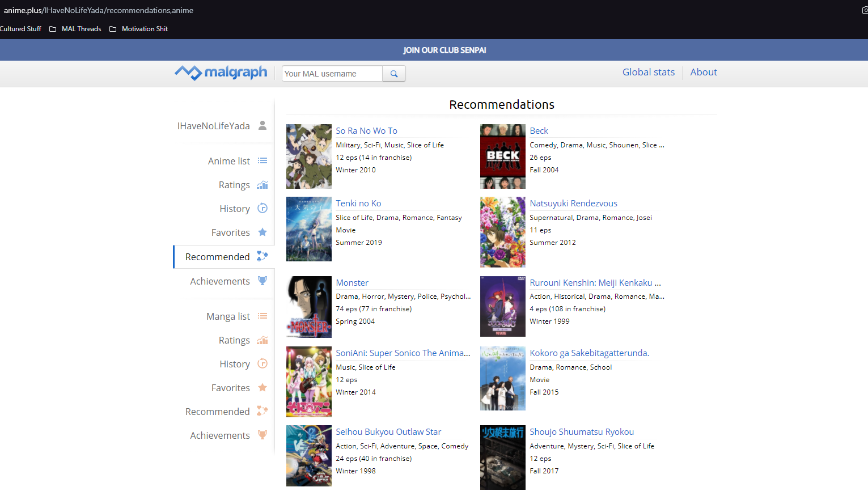Click the malgraph logo
The width and height of the screenshot is (868, 504).
pos(221,73)
